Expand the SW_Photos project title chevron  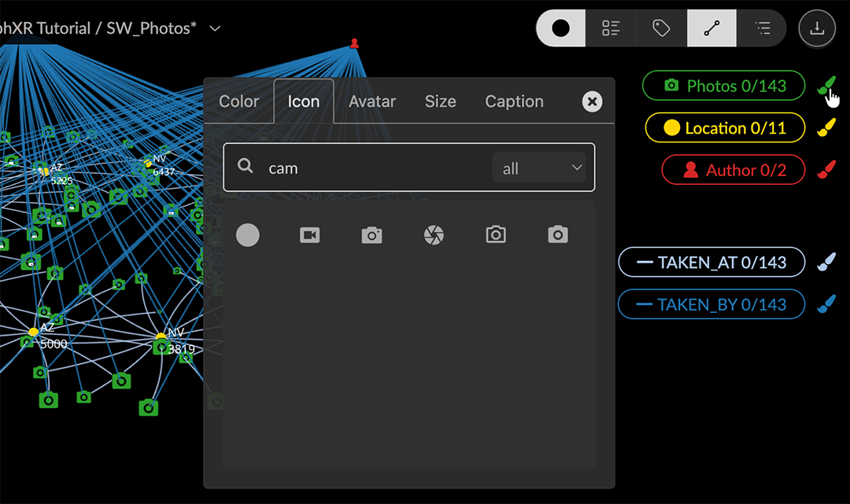tap(215, 29)
